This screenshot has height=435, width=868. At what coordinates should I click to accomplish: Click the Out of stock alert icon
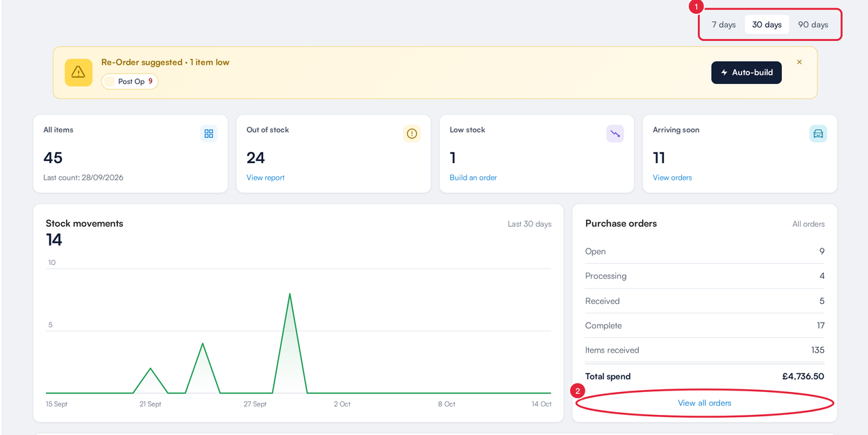point(412,133)
